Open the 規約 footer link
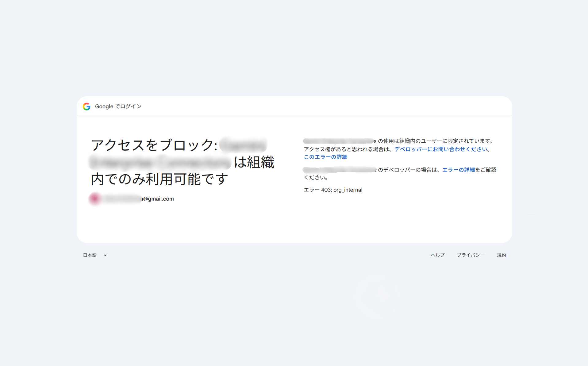This screenshot has width=588, height=366. click(x=502, y=255)
